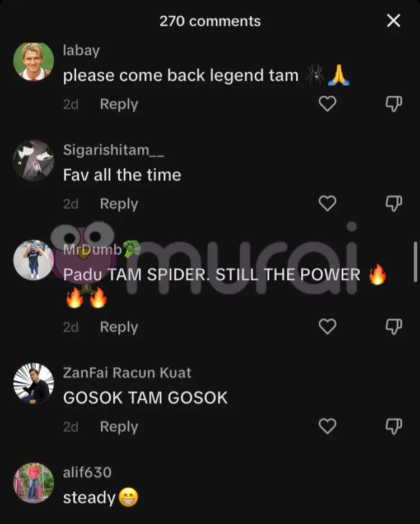Open alif630's profile picture

point(34,483)
